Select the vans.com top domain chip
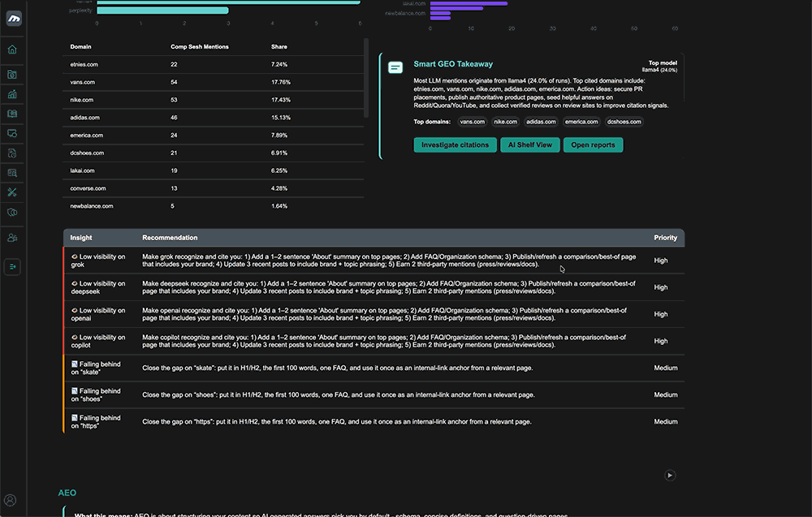The image size is (812, 517). pyautogui.click(x=472, y=122)
